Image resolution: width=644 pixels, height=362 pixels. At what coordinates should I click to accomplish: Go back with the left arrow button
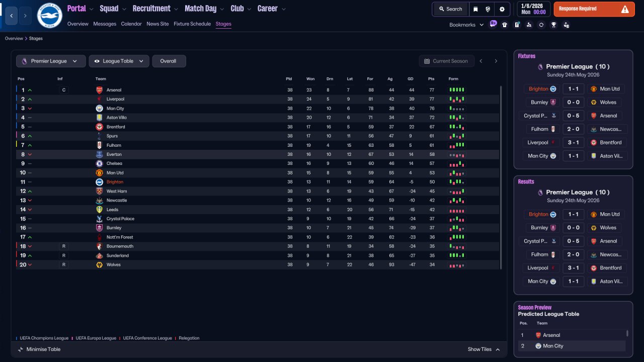tap(12, 16)
